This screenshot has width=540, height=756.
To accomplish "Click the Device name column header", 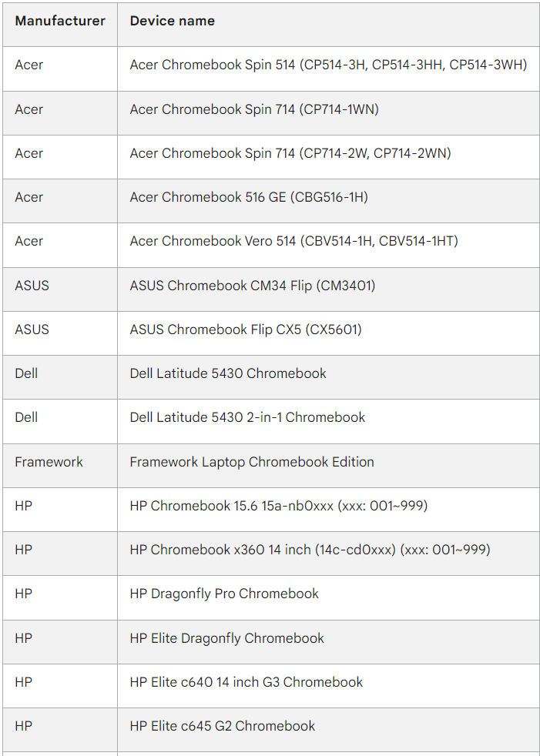I will click(x=173, y=21).
